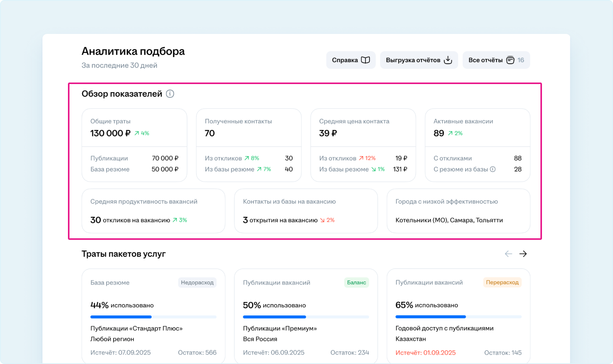This screenshot has height=364, width=613.
Task: Click red Истечёт: 01.09.2025 expiry text
Action: point(425,353)
